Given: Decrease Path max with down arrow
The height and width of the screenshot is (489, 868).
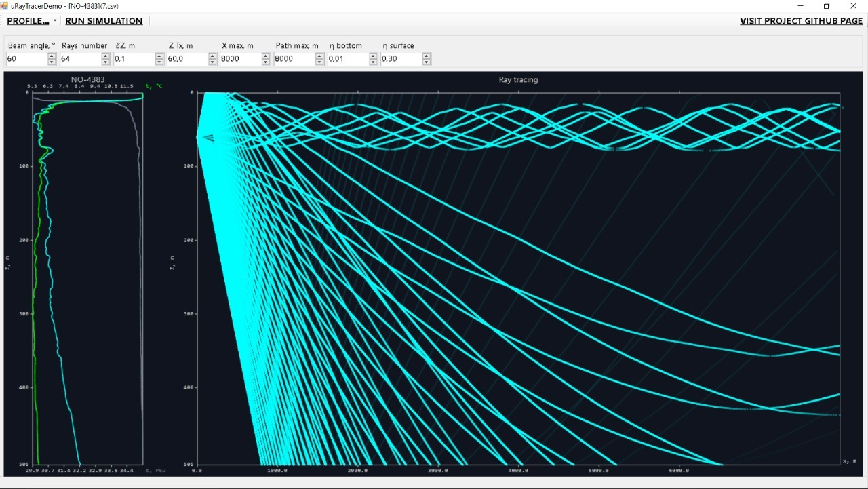Looking at the screenshot, I should point(320,62).
